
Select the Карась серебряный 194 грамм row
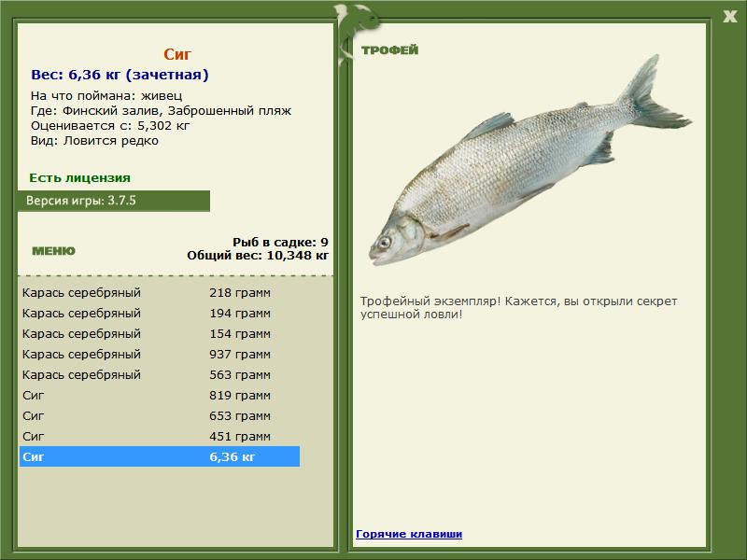(160, 313)
